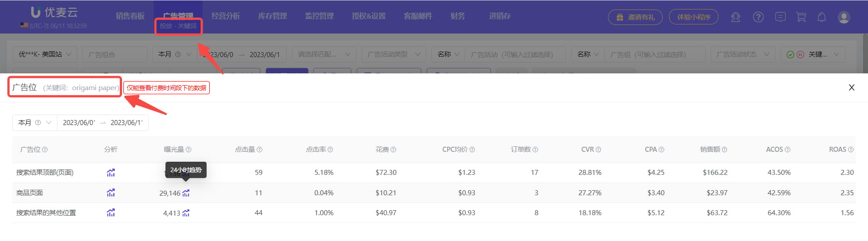This screenshot has height=241, width=868.
Task: Show 24-hour trend icon beside 4,413 impressions
Action: 186,213
